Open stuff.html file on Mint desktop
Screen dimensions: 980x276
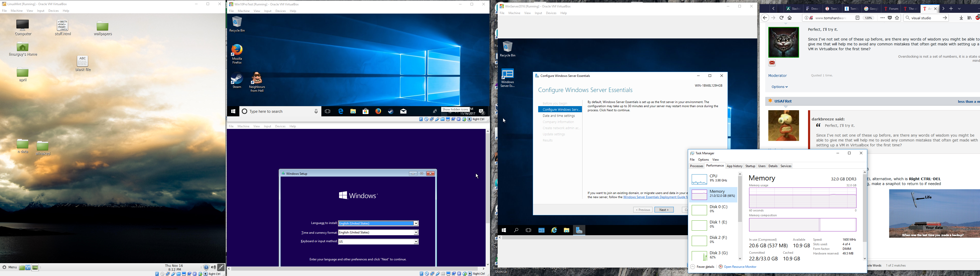(63, 28)
